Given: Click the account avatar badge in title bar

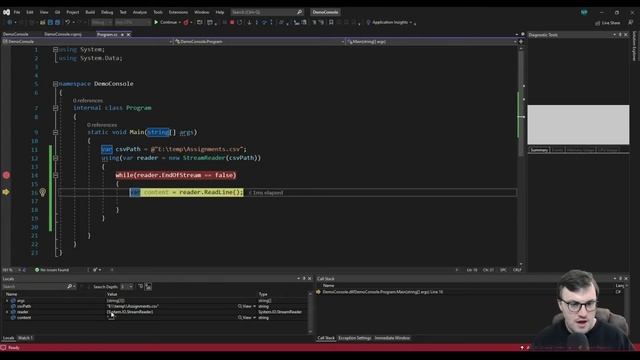Looking at the screenshot, I should click(584, 12).
